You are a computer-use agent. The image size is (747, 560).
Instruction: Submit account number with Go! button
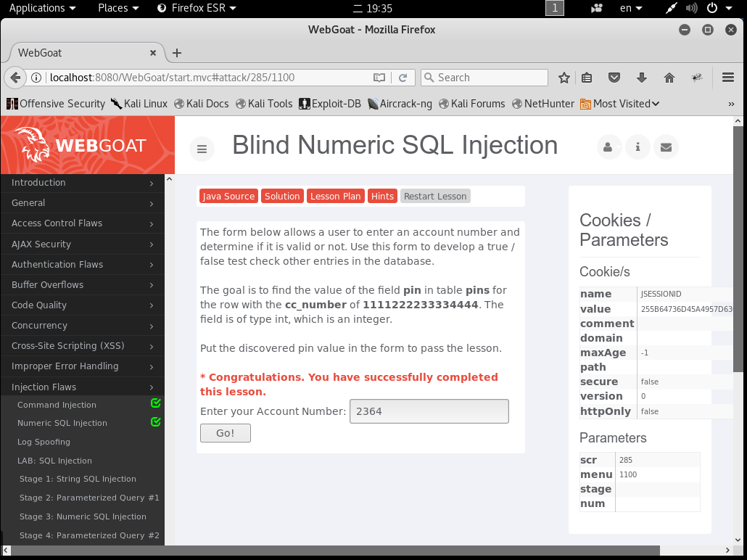226,433
